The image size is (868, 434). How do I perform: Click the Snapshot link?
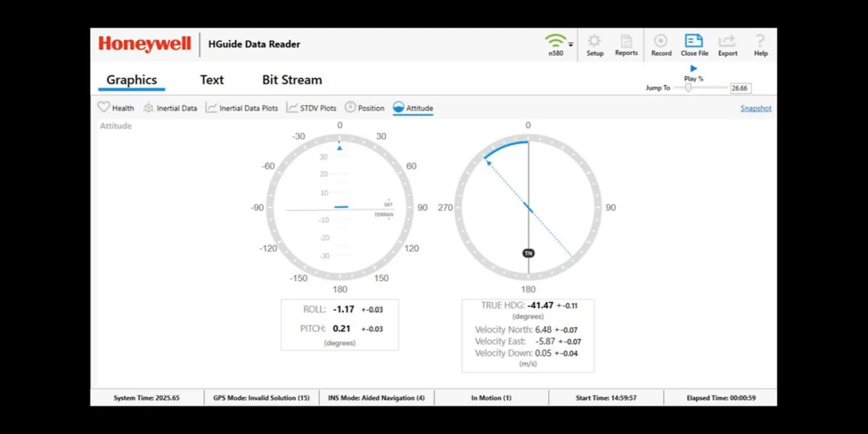(755, 108)
